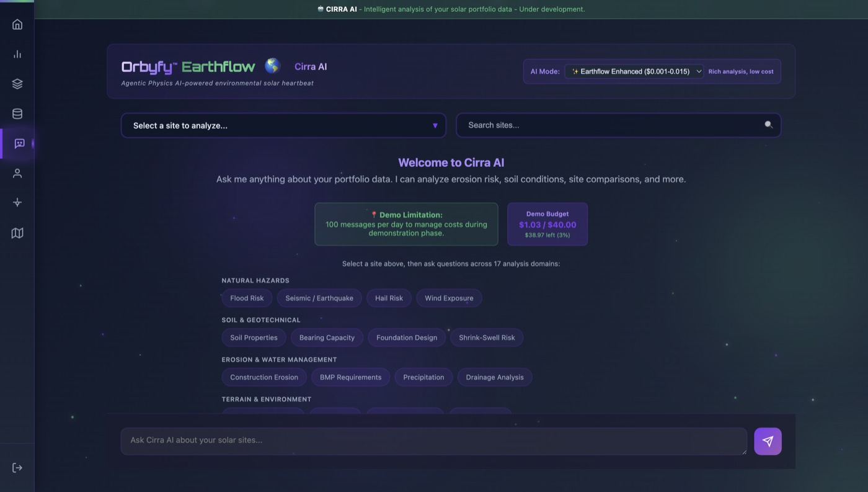Screen dimensions: 868x492
Task: Choose the Seismic / Earthquake chip
Action: [x=319, y=298]
